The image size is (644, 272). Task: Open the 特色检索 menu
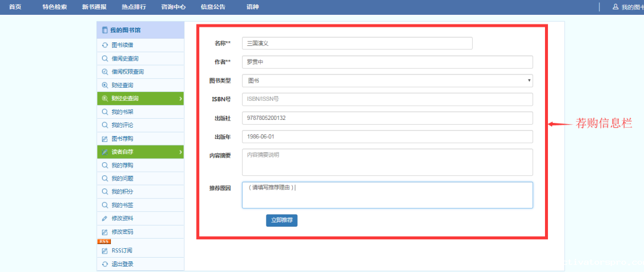[54, 7]
